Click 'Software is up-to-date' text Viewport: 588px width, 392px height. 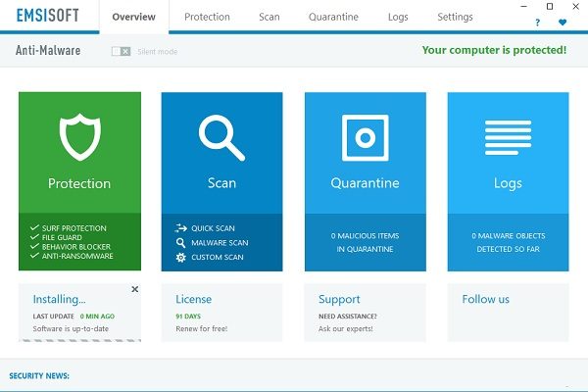tap(71, 328)
